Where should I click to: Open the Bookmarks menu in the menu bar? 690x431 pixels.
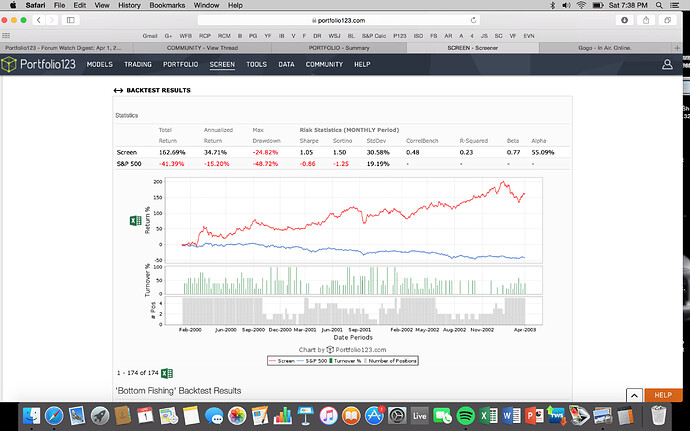(166, 5)
